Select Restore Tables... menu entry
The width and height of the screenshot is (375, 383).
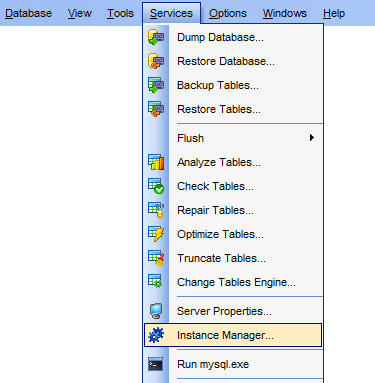click(x=233, y=109)
